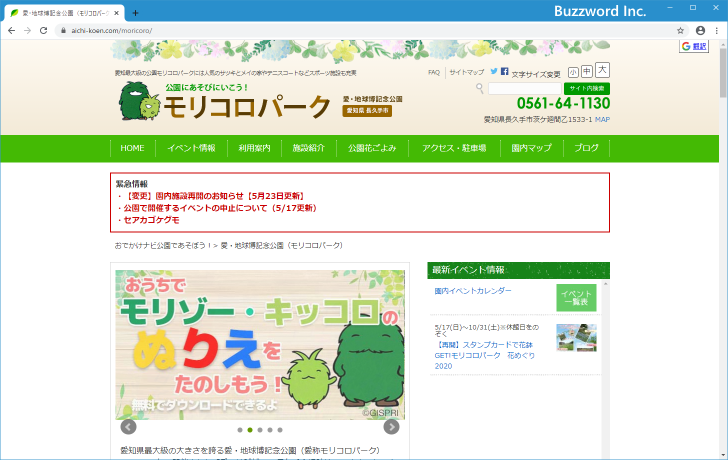Reload the page with the refresh icon
This screenshot has width=728, height=460.
[44, 31]
